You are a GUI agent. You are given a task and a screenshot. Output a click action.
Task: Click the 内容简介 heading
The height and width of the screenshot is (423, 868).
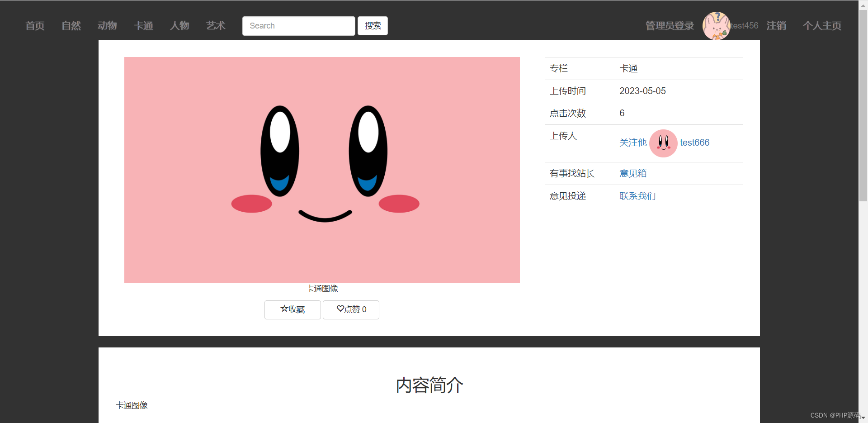pos(429,385)
